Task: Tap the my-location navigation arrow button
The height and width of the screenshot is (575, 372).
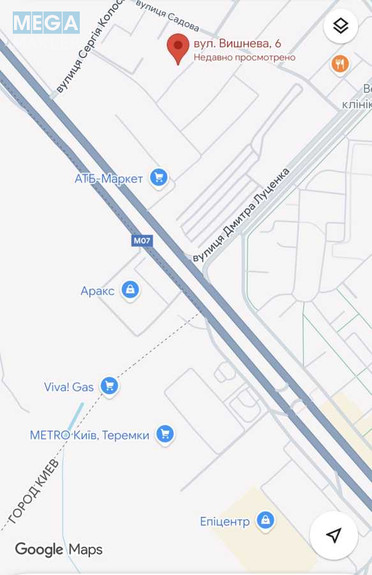Action: 333,535
